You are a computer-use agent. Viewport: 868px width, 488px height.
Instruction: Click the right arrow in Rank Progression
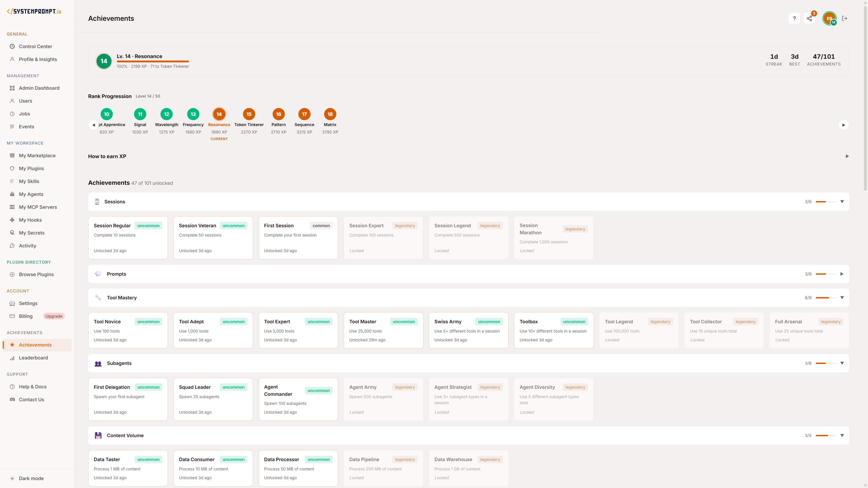coord(844,125)
